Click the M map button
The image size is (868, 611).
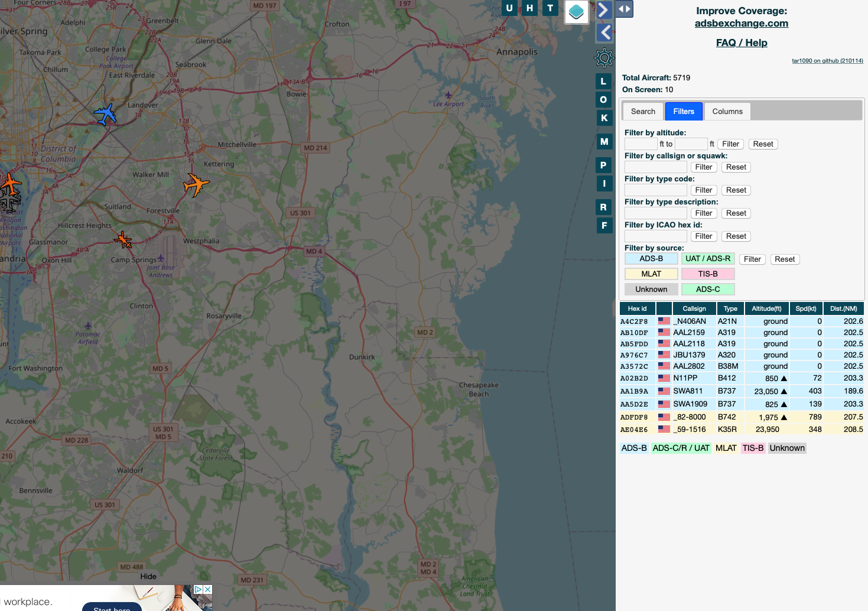(x=604, y=142)
